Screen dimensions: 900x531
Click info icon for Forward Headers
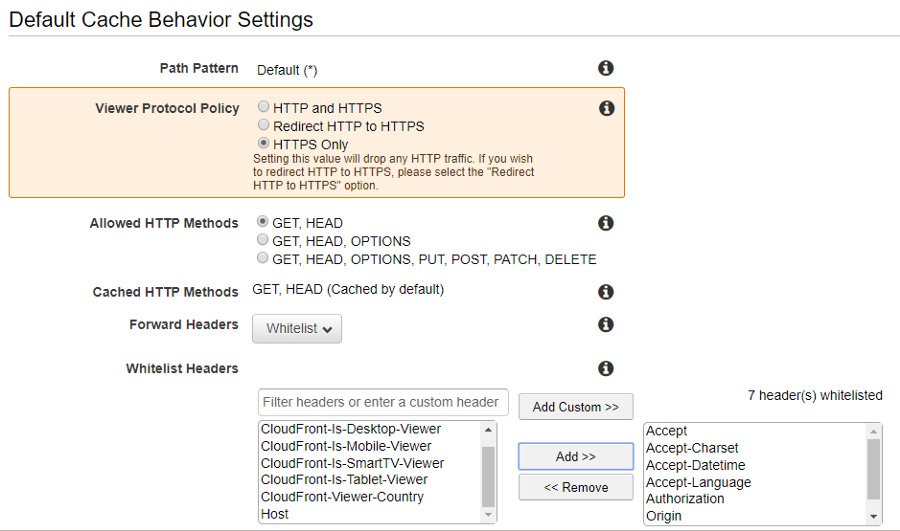(605, 324)
